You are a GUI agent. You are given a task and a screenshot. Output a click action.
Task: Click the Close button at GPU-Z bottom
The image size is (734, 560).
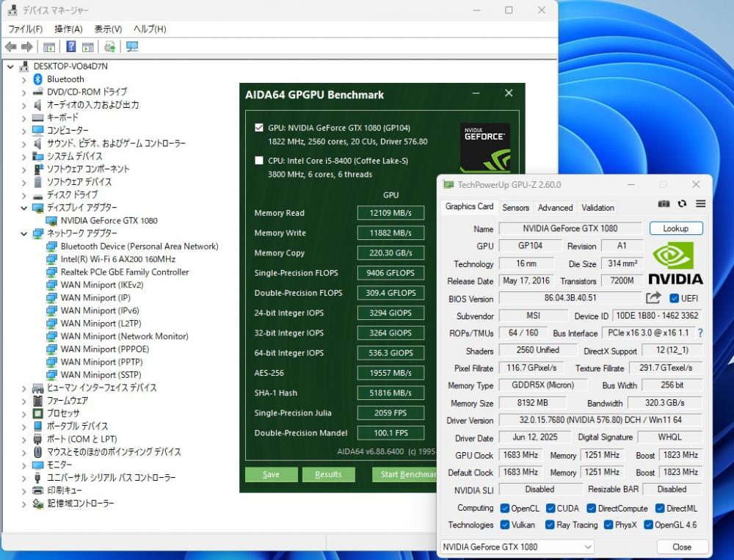(x=682, y=547)
